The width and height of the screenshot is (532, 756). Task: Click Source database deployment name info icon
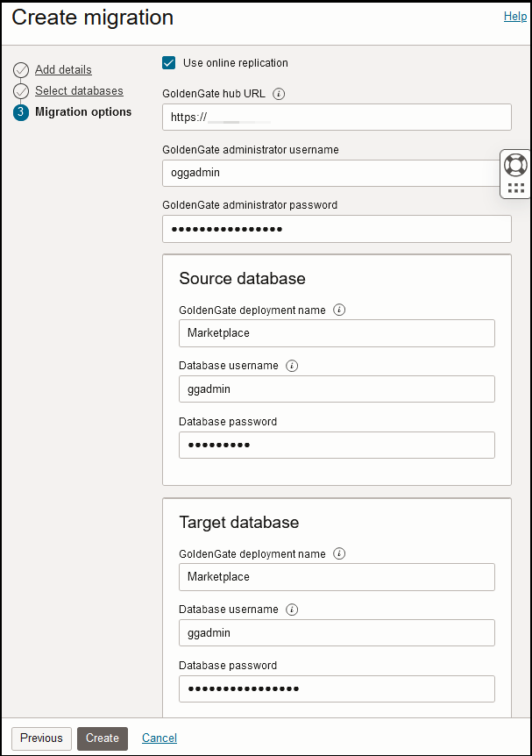pyautogui.click(x=340, y=310)
